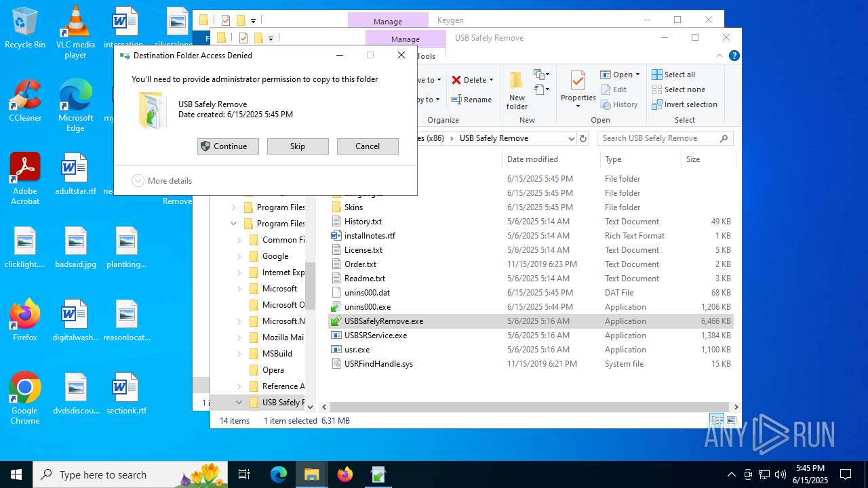Open Task View on taskbar
Image resolution: width=868 pixels, height=488 pixels.
tap(244, 474)
